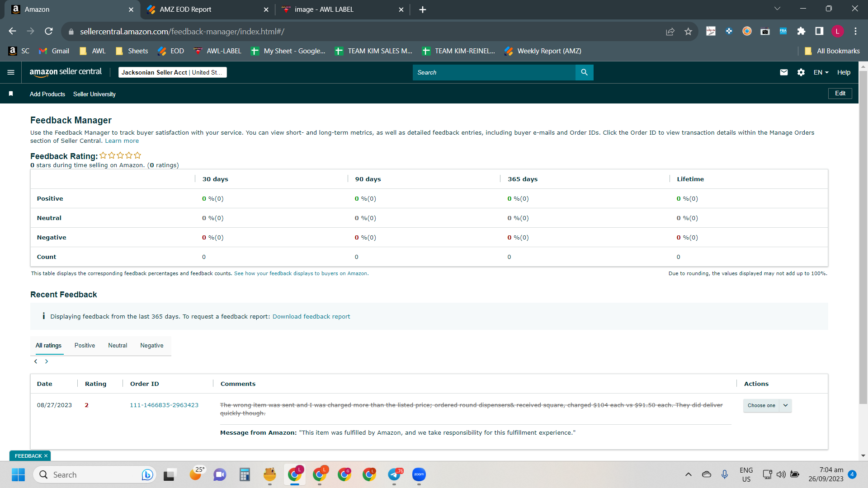Expand the Choose one actions dropdown
Image resolution: width=868 pixels, height=488 pixels.
click(767, 405)
